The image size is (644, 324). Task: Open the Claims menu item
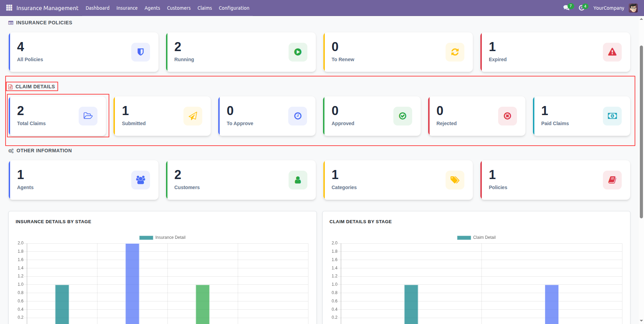click(x=205, y=8)
